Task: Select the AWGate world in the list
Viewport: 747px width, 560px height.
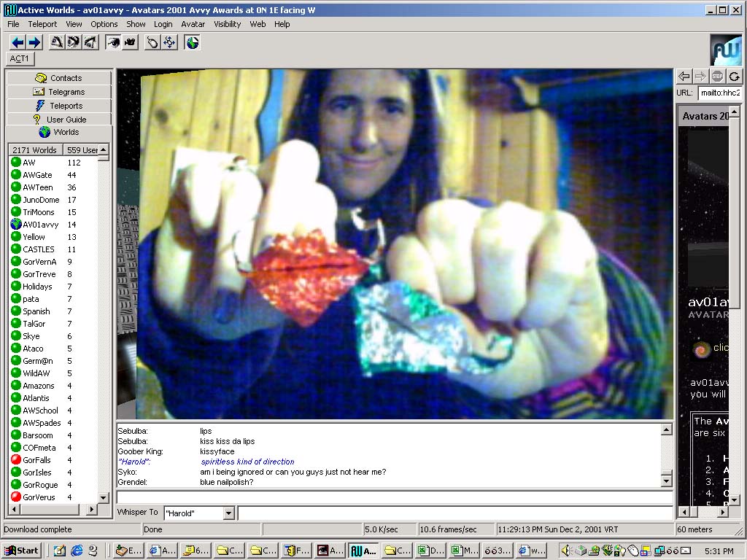Action: (37, 175)
